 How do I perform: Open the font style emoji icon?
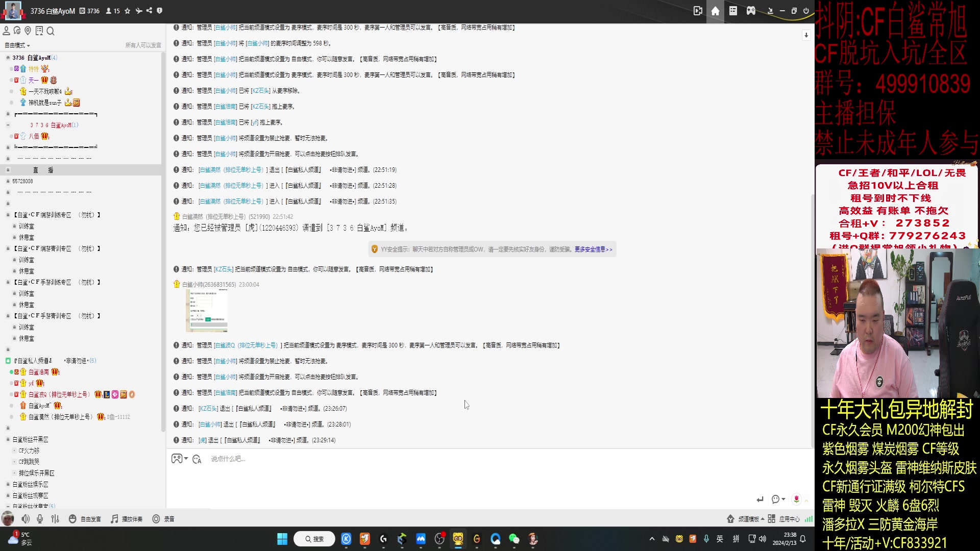197,459
